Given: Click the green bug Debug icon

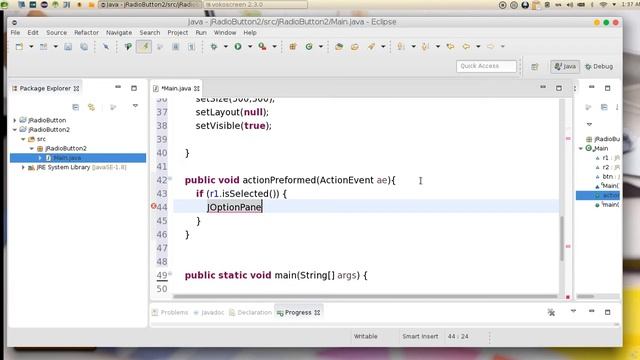Looking at the screenshot, I should pyautogui.click(x=213, y=47).
